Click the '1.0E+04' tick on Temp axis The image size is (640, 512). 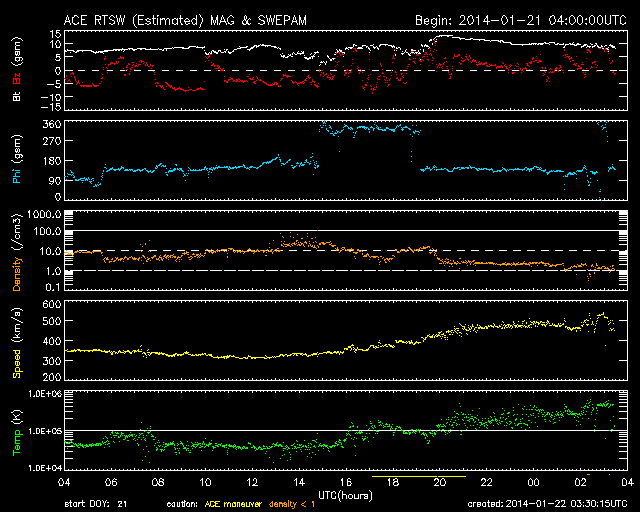[45, 467]
